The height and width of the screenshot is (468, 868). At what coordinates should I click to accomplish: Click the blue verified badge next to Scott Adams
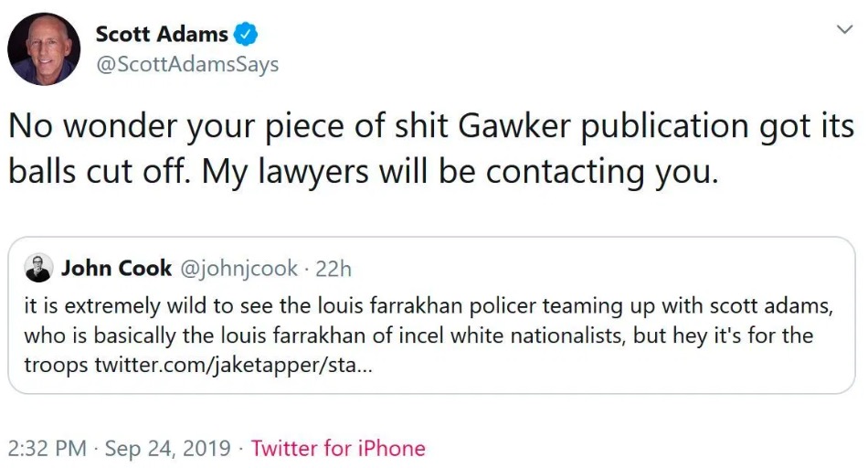pos(247,36)
